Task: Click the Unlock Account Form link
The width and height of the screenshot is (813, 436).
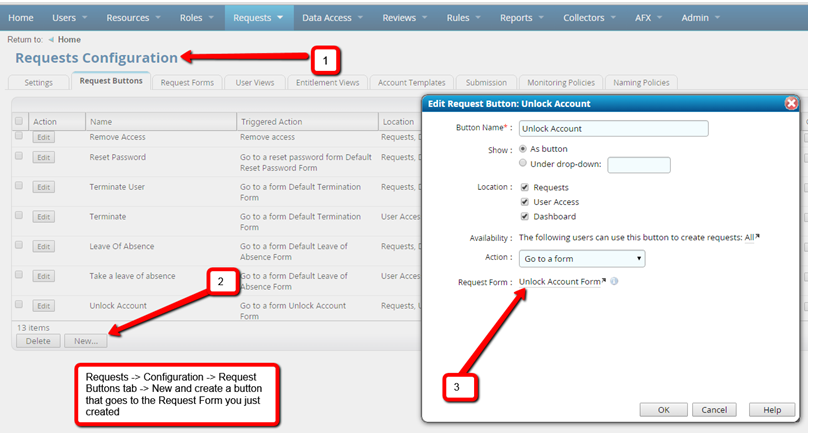Action: (560, 282)
